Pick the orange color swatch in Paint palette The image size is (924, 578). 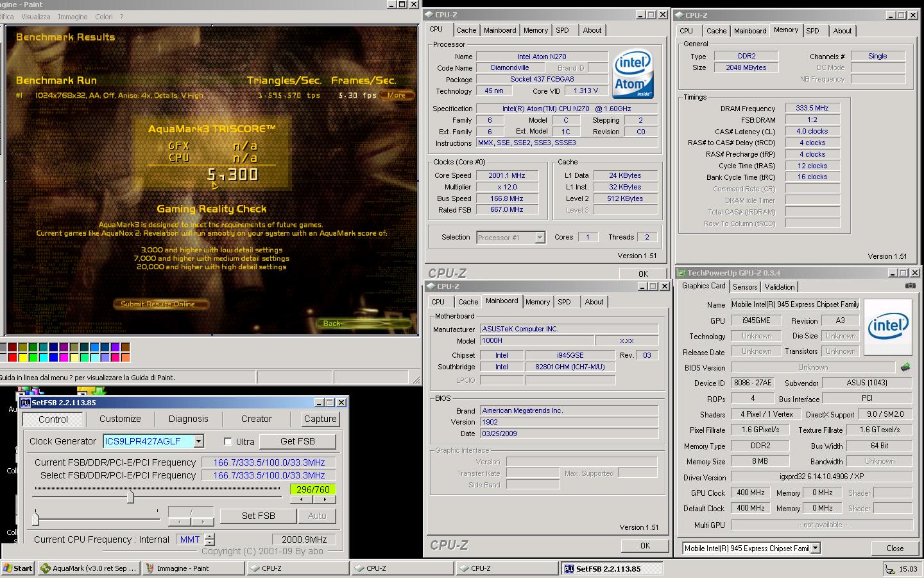125,357
